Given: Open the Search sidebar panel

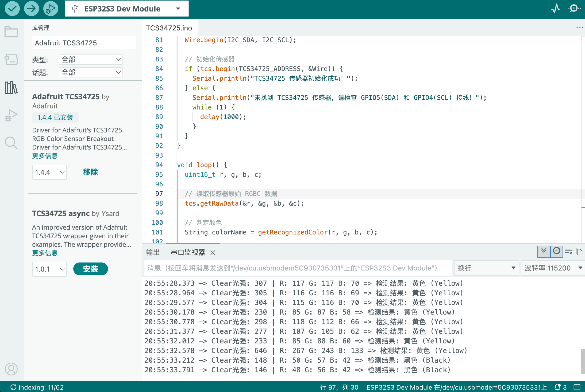Looking at the screenshot, I should tap(11, 143).
